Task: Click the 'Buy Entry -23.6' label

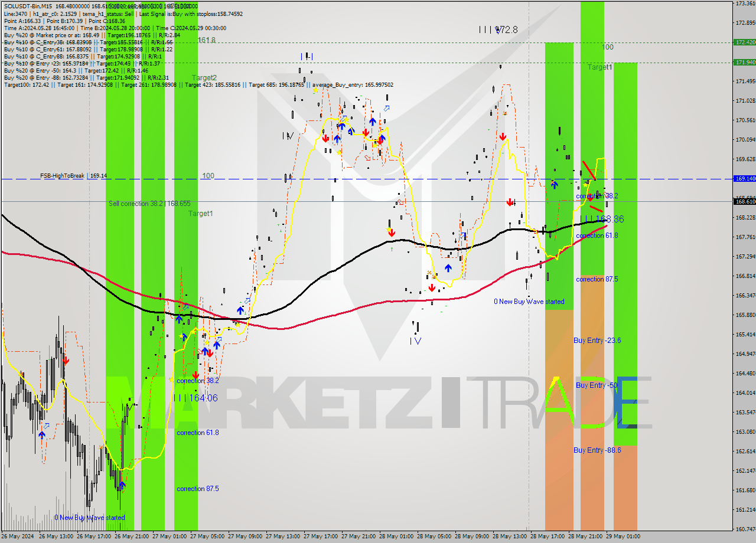Action: point(597,341)
